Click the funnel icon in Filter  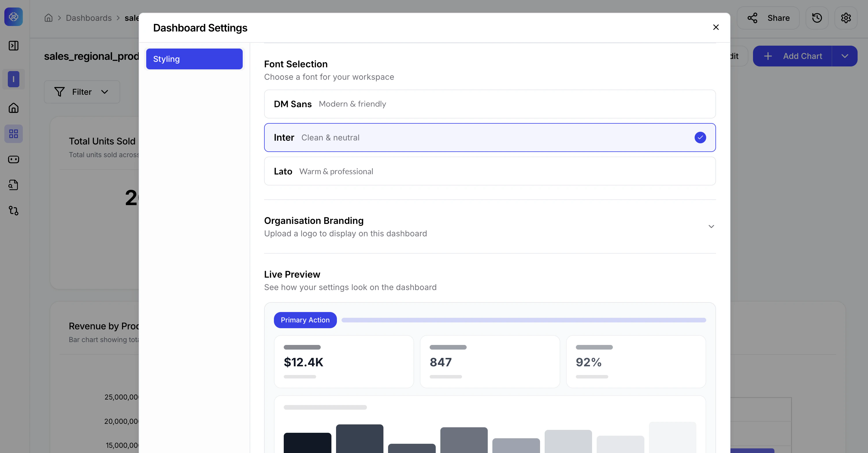59,92
